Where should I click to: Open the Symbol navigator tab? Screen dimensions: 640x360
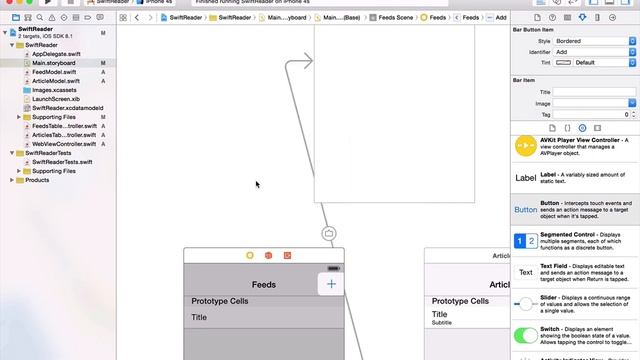click(28, 18)
